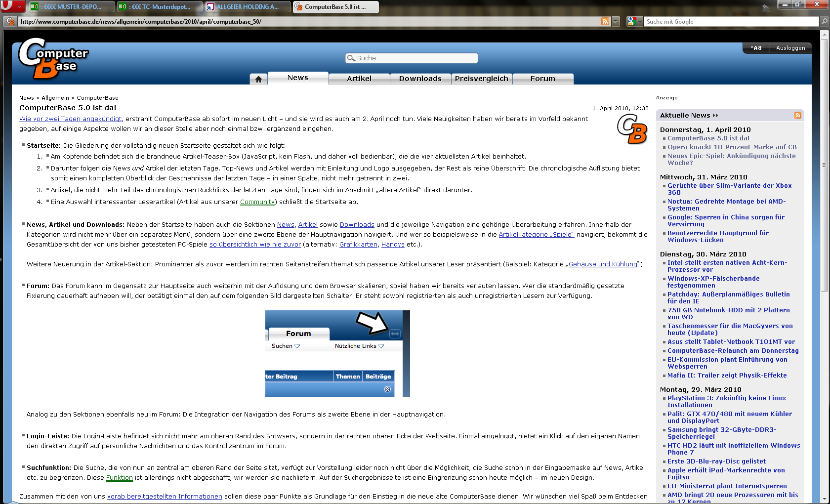Image resolution: width=830 pixels, height=504 pixels.
Task: Click the Allgemein breadcrumb link
Action: (x=55, y=98)
